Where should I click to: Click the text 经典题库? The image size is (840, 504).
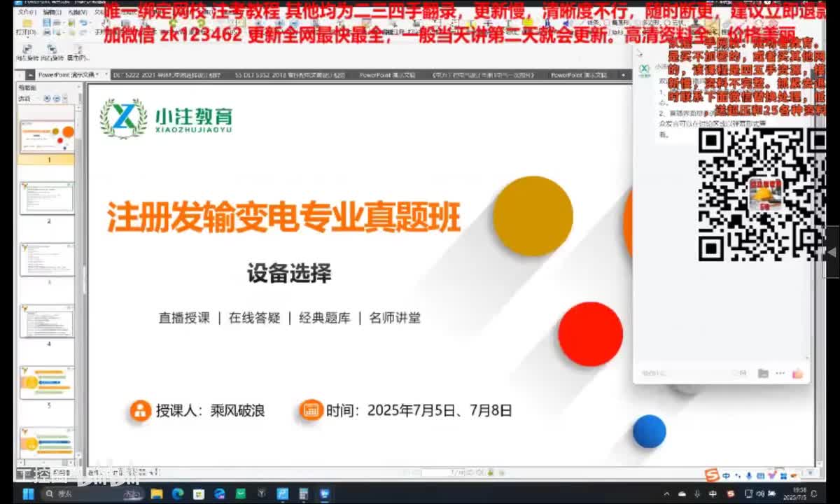(x=325, y=318)
